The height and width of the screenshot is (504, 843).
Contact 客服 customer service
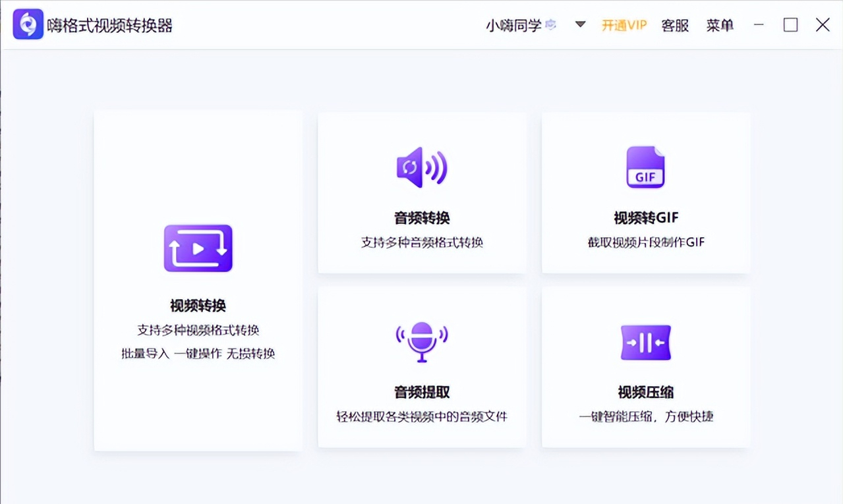675,25
